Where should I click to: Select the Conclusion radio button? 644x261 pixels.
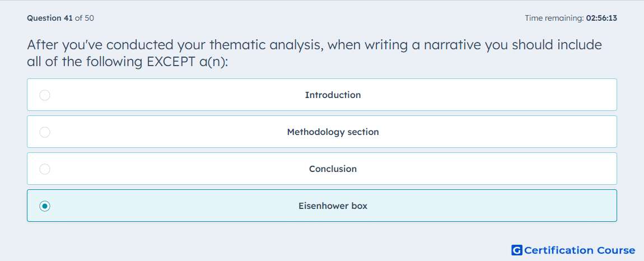coord(45,169)
